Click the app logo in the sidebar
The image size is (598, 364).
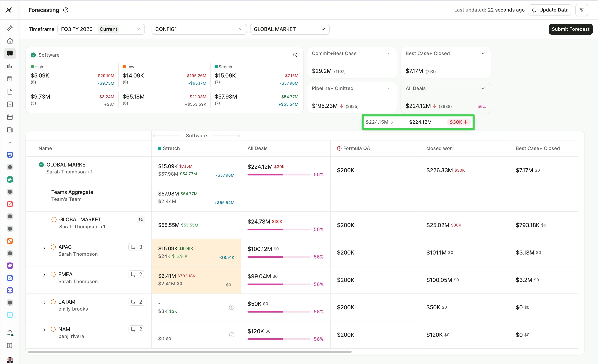[x=9, y=10]
